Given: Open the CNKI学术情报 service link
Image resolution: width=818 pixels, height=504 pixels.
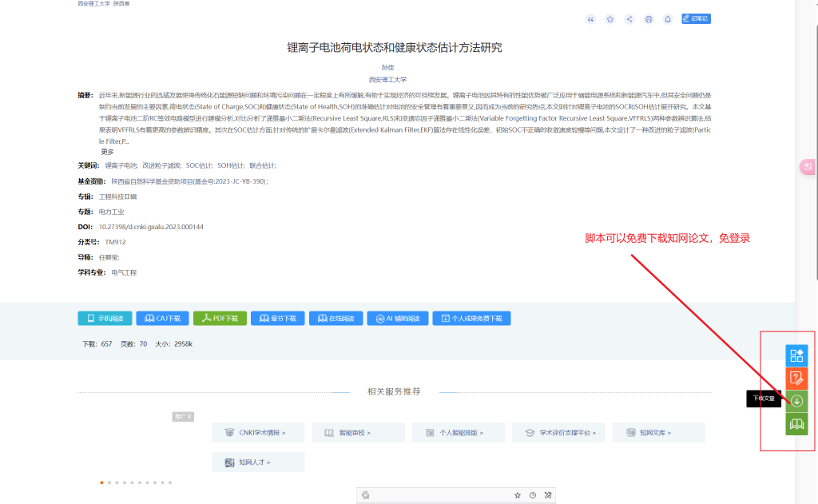Looking at the screenshot, I should tap(257, 431).
